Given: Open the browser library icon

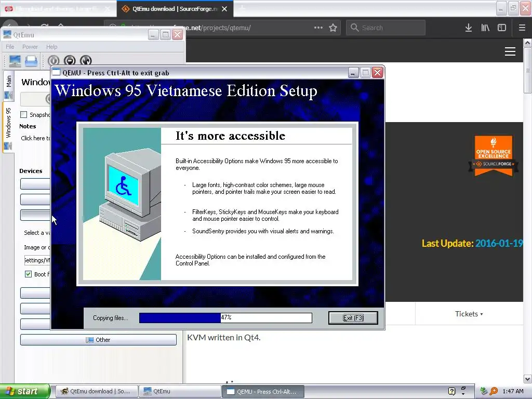Looking at the screenshot, I should (485, 28).
